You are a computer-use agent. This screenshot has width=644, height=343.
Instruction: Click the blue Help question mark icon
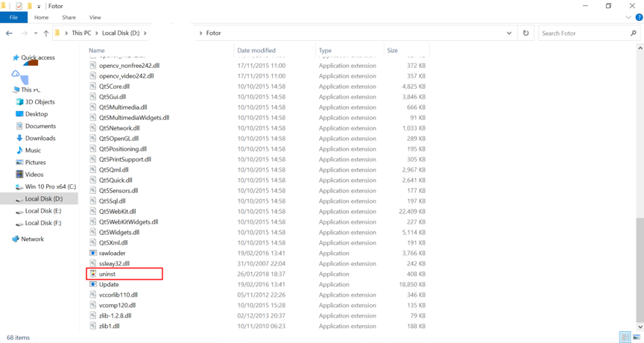639,17
